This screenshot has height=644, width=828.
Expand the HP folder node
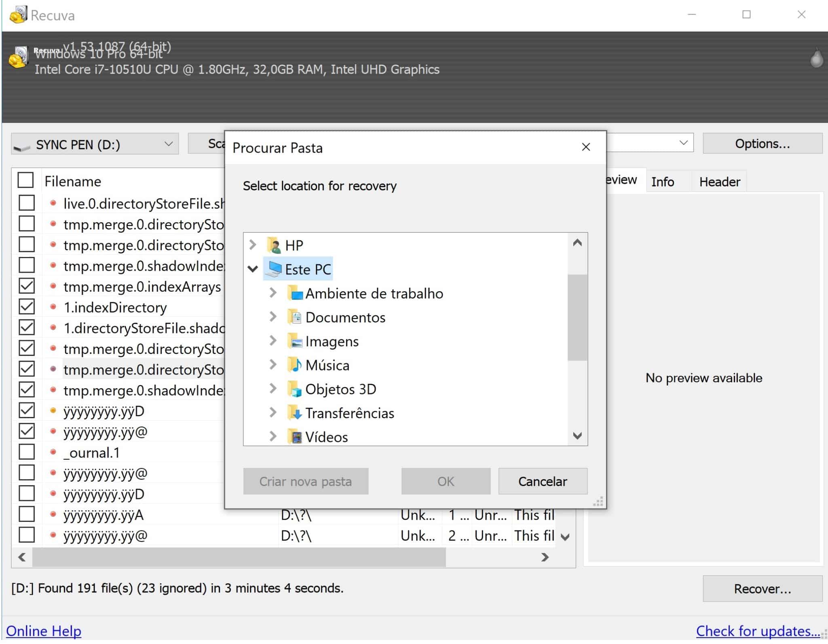point(253,245)
